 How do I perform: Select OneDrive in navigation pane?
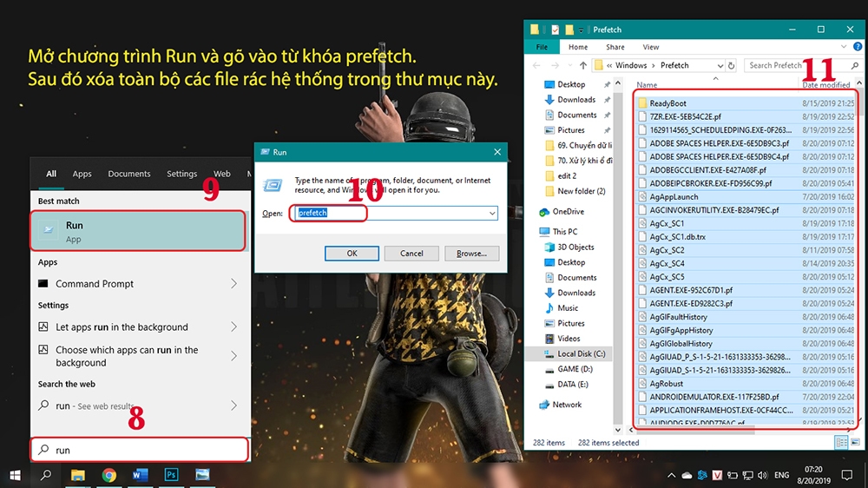coord(568,212)
